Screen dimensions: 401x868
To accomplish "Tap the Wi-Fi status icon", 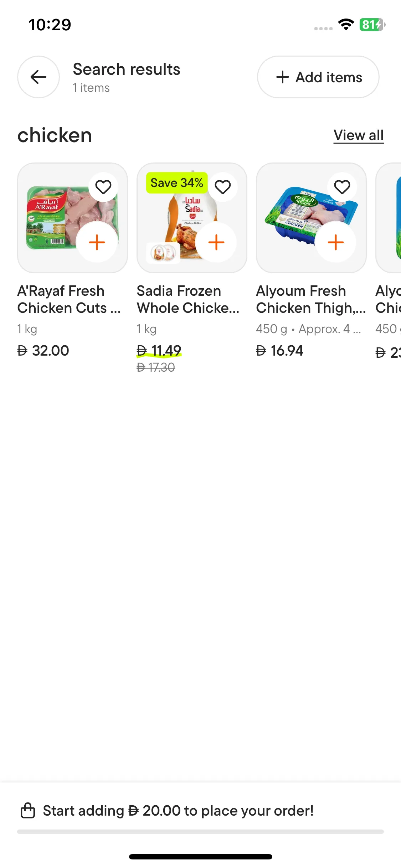I will (x=346, y=25).
